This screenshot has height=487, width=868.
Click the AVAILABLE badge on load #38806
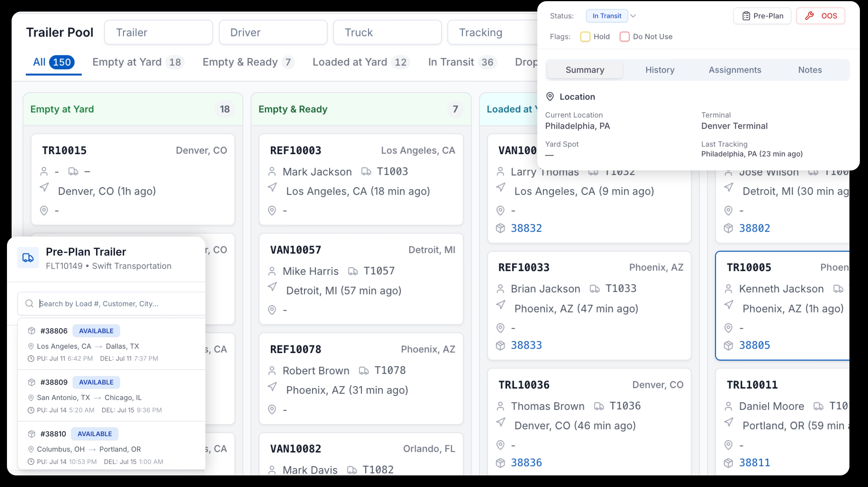click(x=96, y=331)
